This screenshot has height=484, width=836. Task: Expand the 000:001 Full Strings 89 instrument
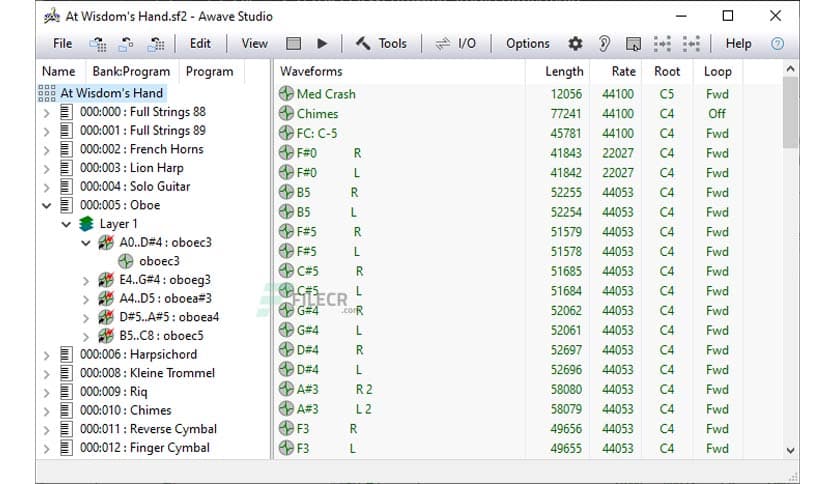point(47,132)
